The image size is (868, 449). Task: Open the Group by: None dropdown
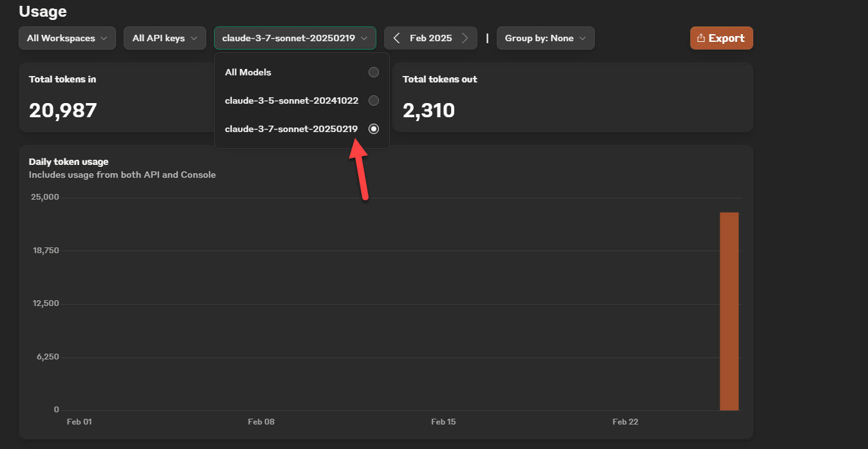tap(545, 38)
